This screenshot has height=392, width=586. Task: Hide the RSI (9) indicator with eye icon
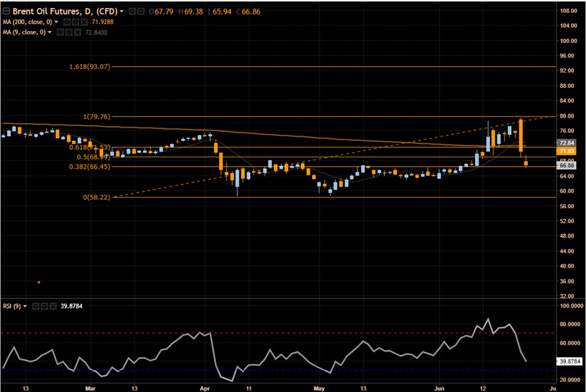point(36,306)
